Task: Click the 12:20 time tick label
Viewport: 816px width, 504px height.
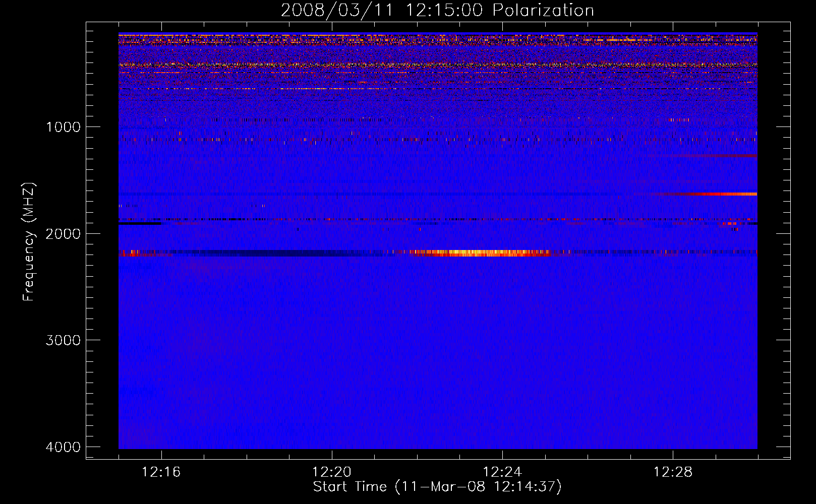Action: (x=332, y=472)
